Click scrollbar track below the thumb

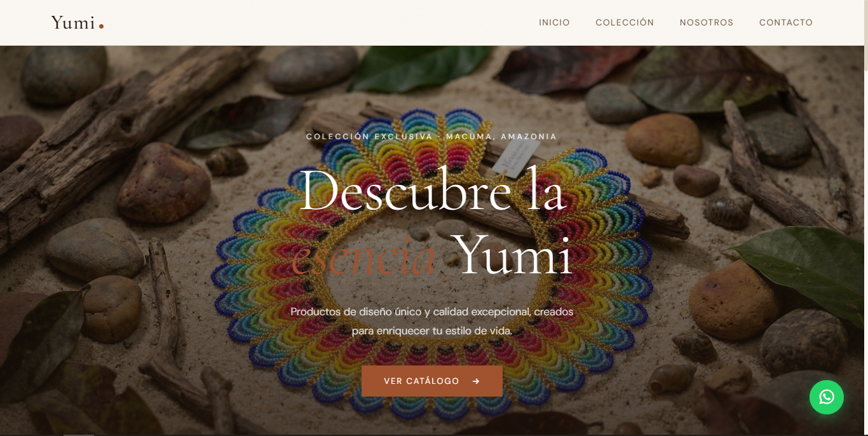pos(865,254)
